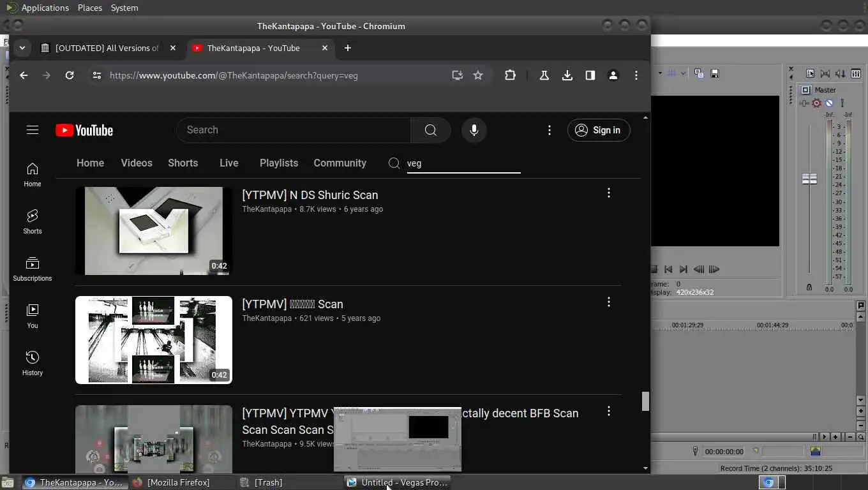Go to start in Vegas preview transport

[x=668, y=269]
